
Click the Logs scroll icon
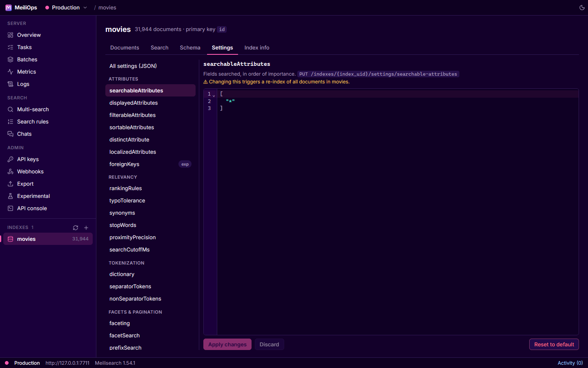(11, 84)
